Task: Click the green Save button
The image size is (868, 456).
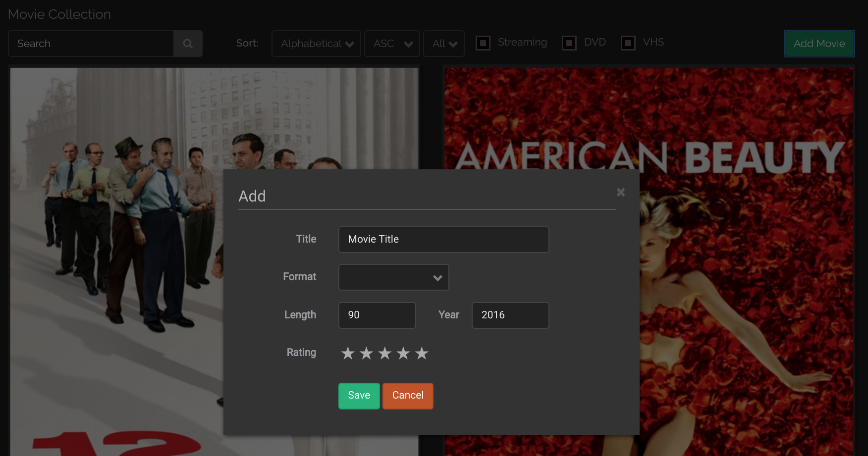Action: (359, 396)
